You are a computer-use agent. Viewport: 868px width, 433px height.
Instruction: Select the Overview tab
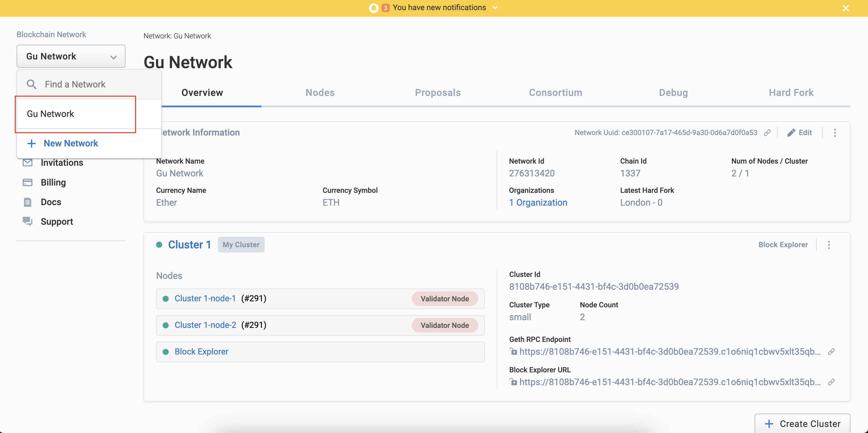(202, 93)
